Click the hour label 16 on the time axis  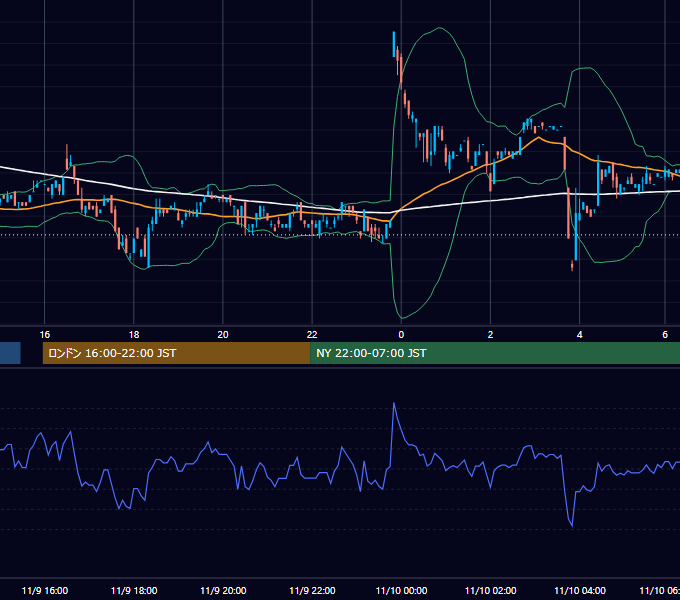coord(45,335)
